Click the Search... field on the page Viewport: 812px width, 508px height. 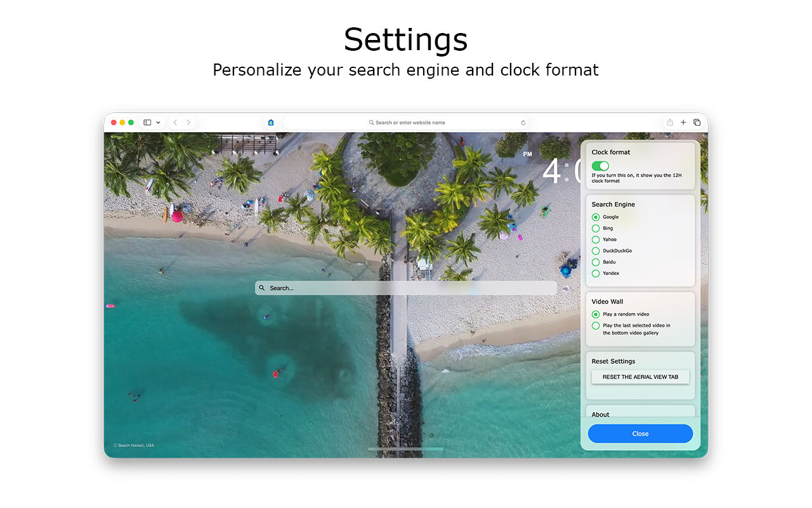coord(406,288)
